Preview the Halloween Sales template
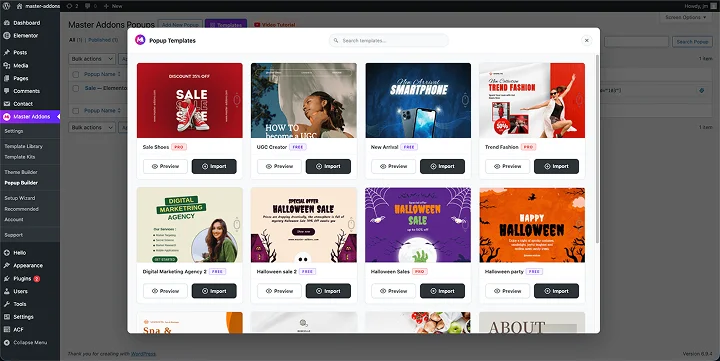 point(394,291)
